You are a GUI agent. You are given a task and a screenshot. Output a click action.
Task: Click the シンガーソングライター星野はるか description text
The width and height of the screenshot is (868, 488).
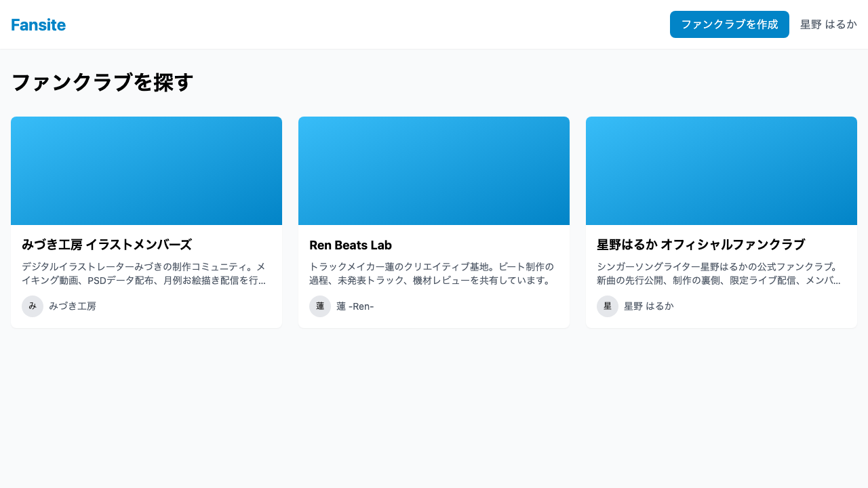click(719, 273)
